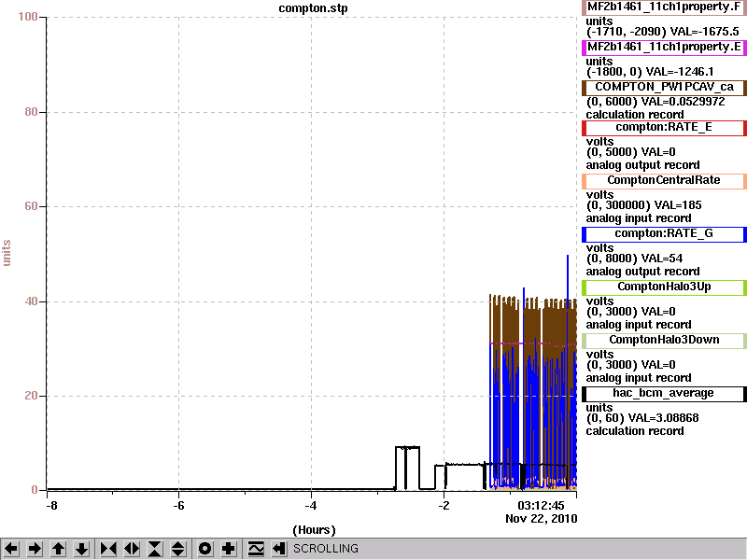Click the -8 tick on x-axis
The height and width of the screenshot is (560, 747).
tap(51, 506)
